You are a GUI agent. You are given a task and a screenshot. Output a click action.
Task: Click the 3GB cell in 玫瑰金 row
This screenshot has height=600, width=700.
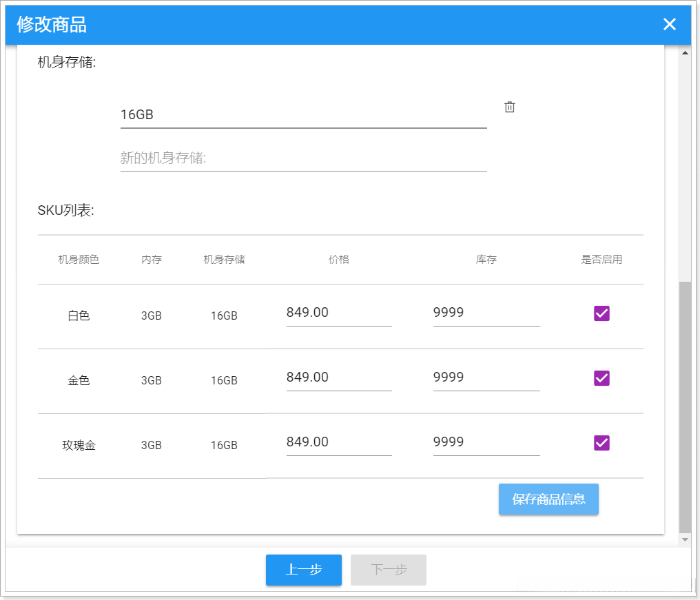pyautogui.click(x=152, y=445)
